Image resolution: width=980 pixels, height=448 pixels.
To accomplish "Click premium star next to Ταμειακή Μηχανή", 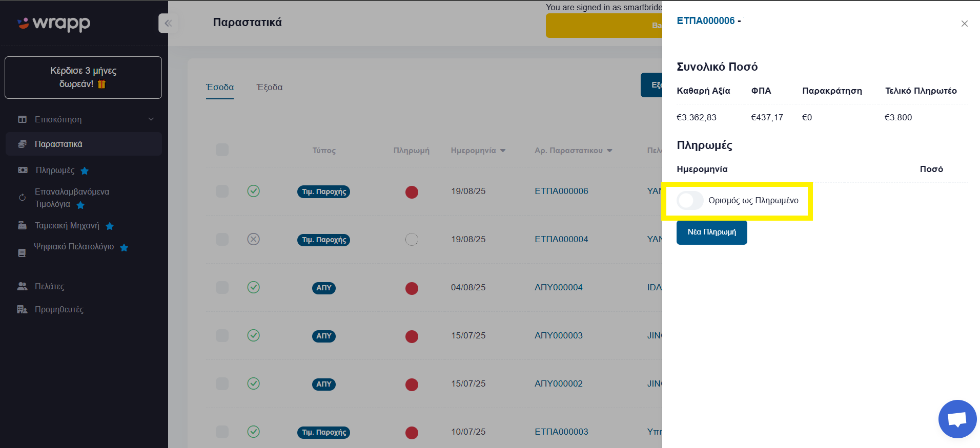I will (x=110, y=226).
